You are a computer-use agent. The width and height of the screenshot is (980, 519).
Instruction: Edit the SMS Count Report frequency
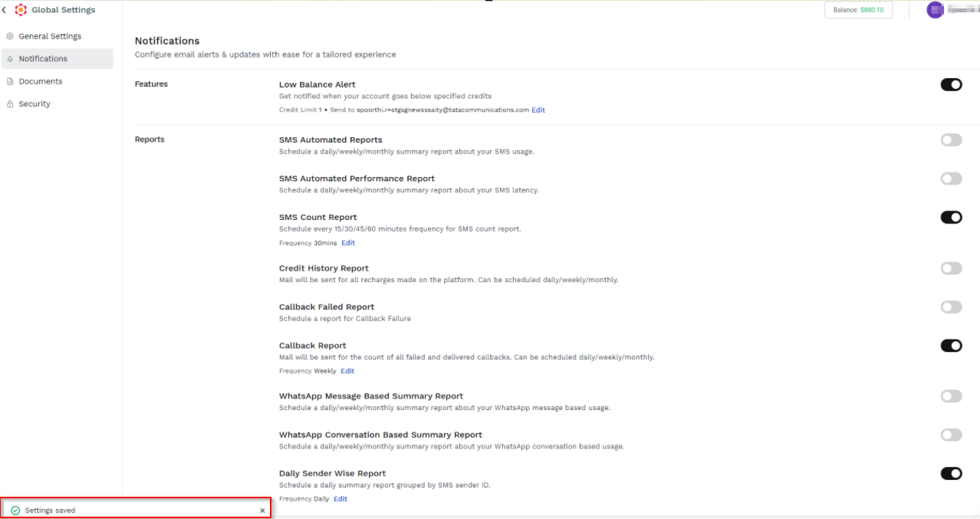pos(348,243)
